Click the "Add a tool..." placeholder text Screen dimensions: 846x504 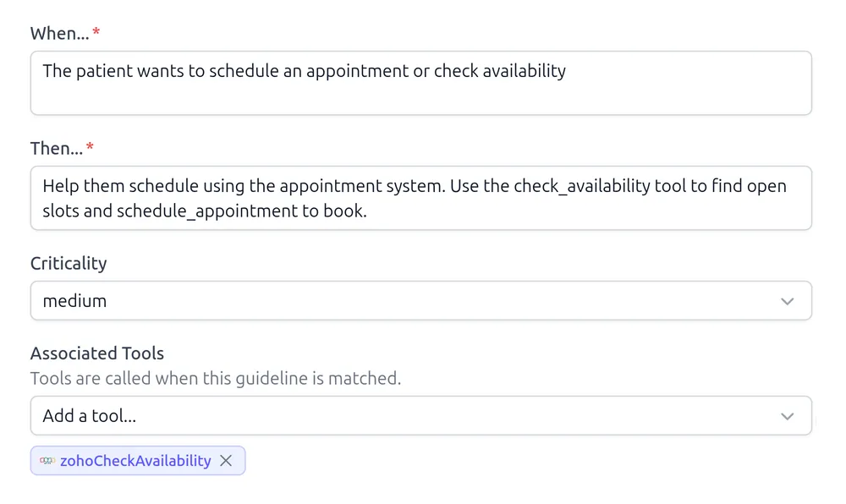[x=90, y=416]
